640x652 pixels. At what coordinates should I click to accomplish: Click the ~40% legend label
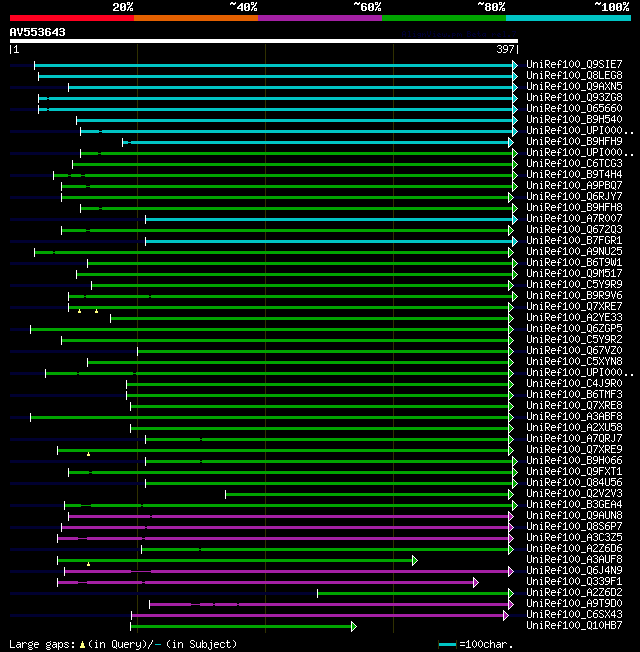click(243, 7)
